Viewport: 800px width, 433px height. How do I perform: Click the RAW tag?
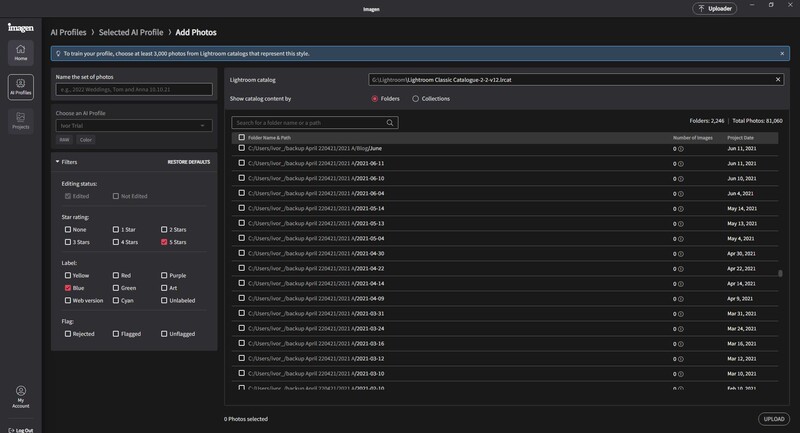64,140
